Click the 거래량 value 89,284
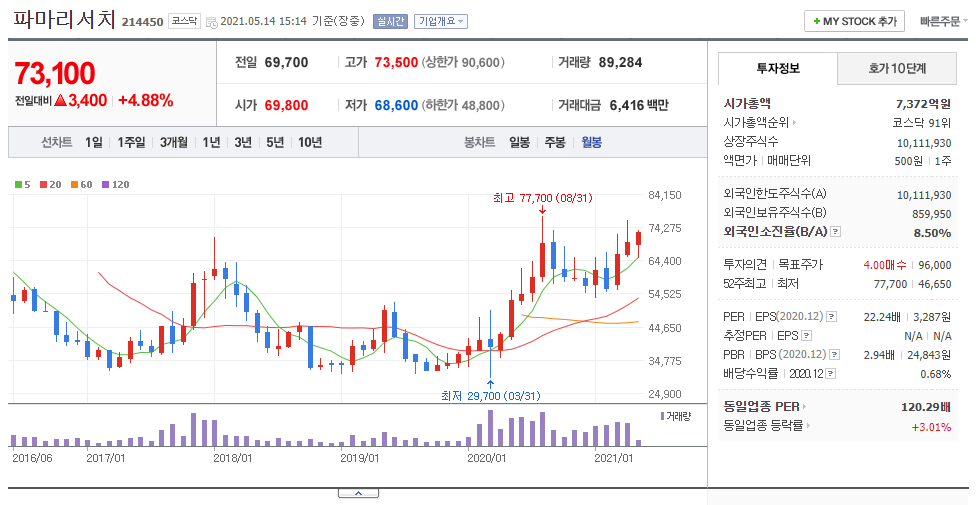 pyautogui.click(x=620, y=62)
